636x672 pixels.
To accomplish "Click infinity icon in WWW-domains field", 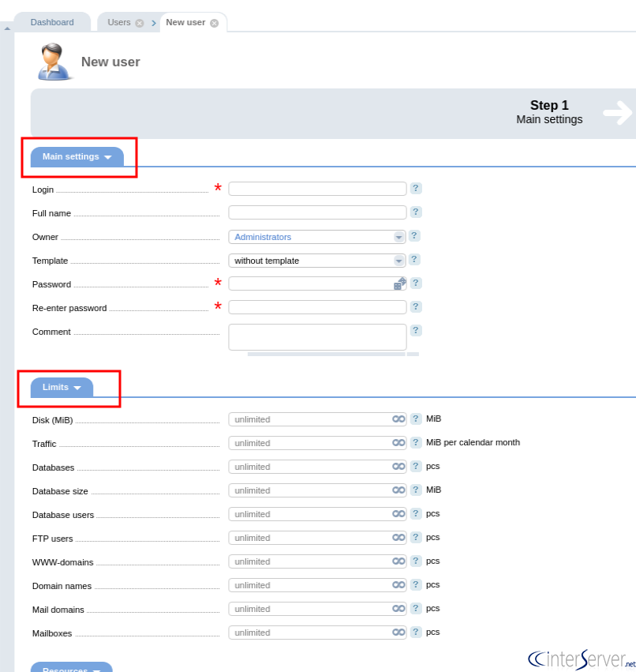I will coord(398,561).
